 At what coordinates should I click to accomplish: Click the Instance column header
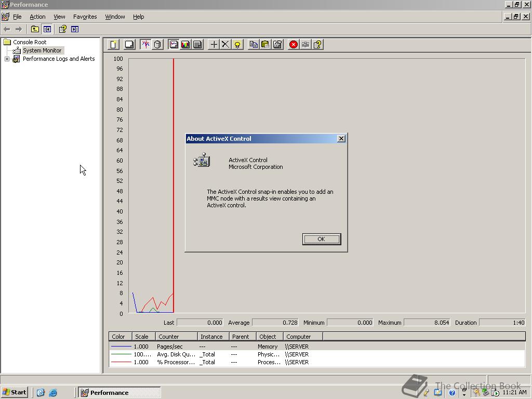tap(214, 337)
